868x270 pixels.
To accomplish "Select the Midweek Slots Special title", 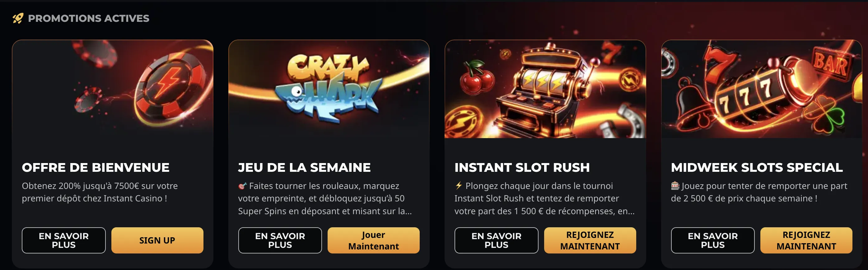I will pyautogui.click(x=757, y=167).
